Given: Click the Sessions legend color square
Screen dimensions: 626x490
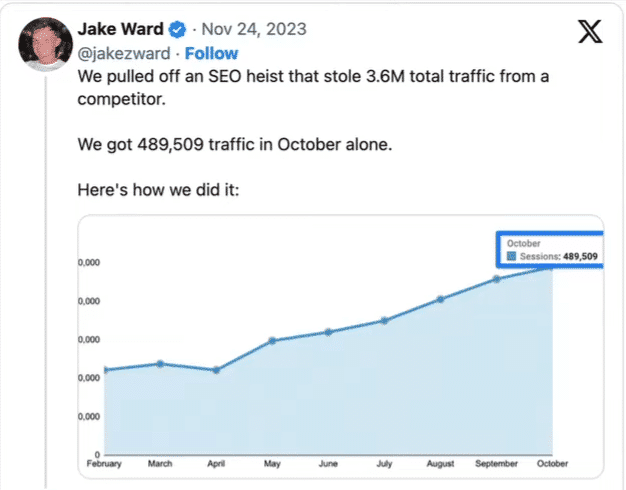Looking at the screenshot, I should point(511,257).
